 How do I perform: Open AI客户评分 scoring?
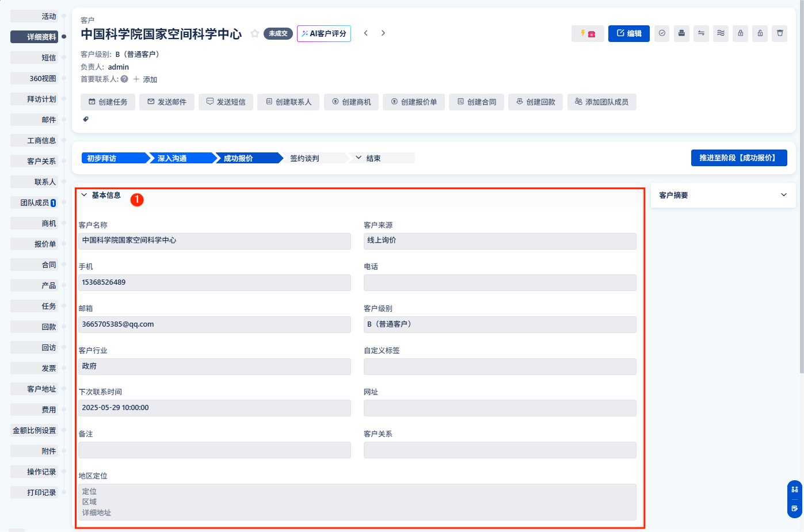(x=324, y=33)
